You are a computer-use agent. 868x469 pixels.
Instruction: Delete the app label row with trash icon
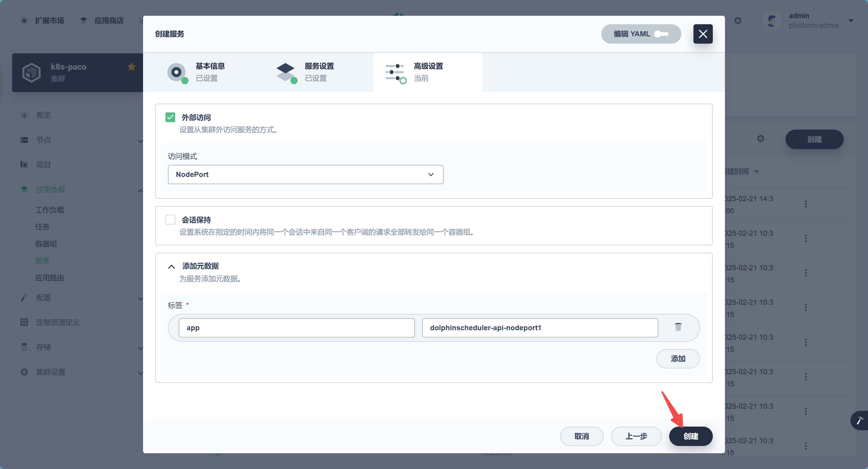pos(678,327)
